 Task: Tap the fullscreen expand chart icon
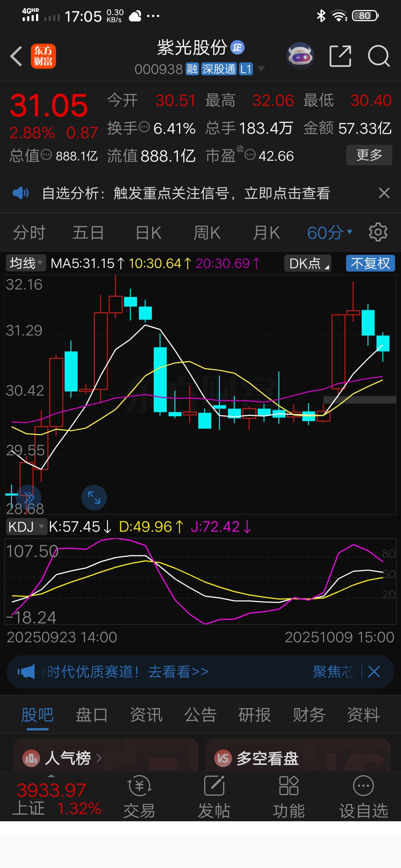click(94, 497)
